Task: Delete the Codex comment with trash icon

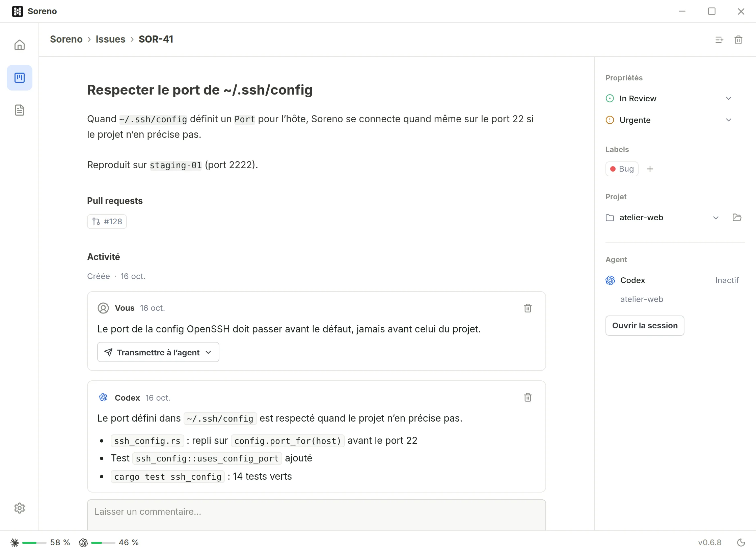Action: click(x=528, y=397)
